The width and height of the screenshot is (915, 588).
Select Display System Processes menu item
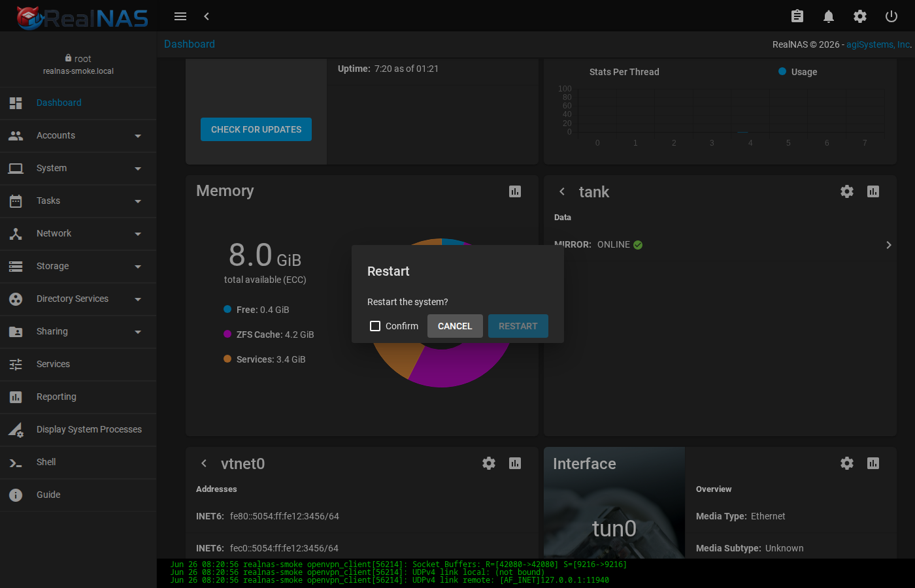[78, 430]
